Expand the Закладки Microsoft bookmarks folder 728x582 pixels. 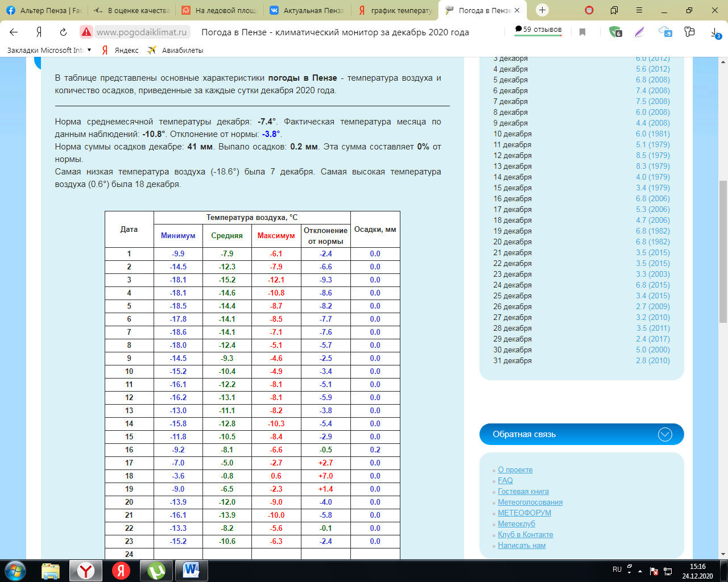pyautogui.click(x=49, y=50)
